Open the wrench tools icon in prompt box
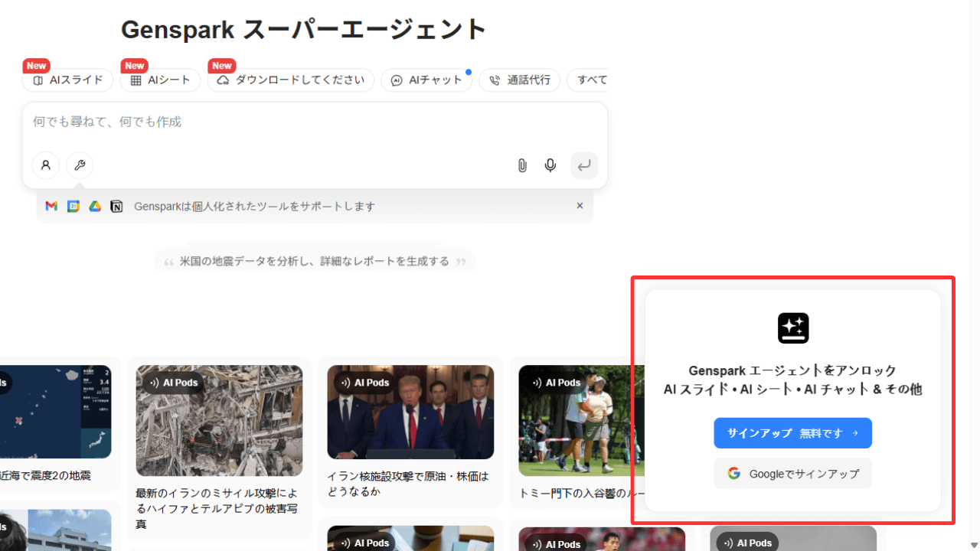980x551 pixels. point(80,165)
